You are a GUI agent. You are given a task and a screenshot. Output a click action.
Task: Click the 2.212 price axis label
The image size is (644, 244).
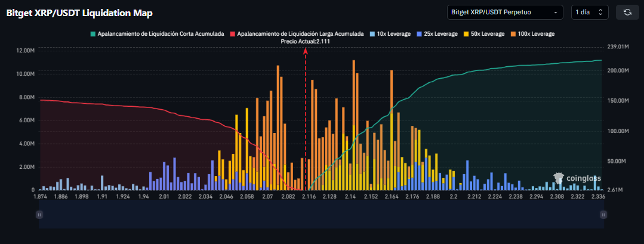click(474, 197)
